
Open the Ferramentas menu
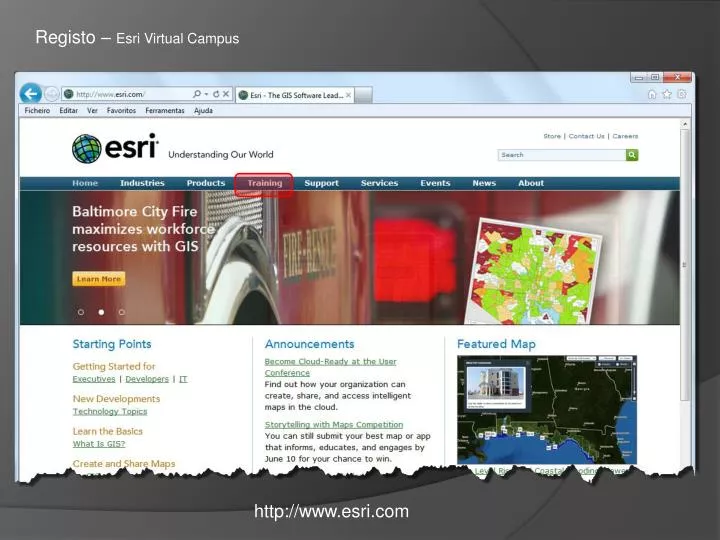tap(165, 111)
